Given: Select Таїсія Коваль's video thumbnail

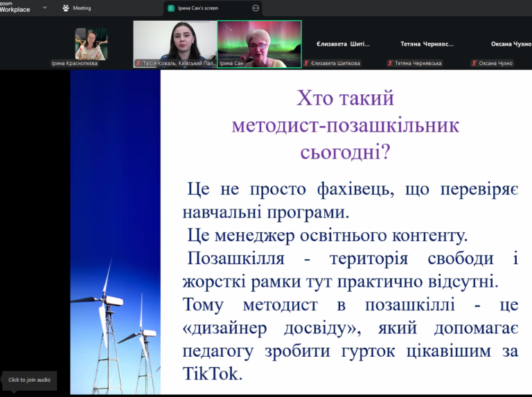Looking at the screenshot, I should (175, 44).
